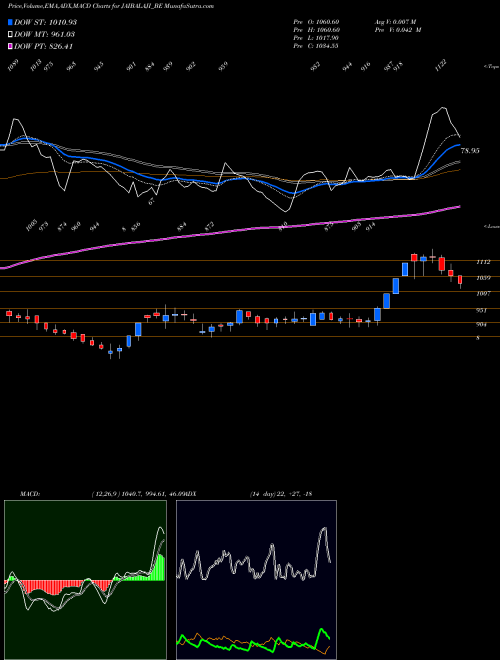Click the 1007 price level label
The height and width of the screenshot is (660, 500).
(x=483, y=293)
